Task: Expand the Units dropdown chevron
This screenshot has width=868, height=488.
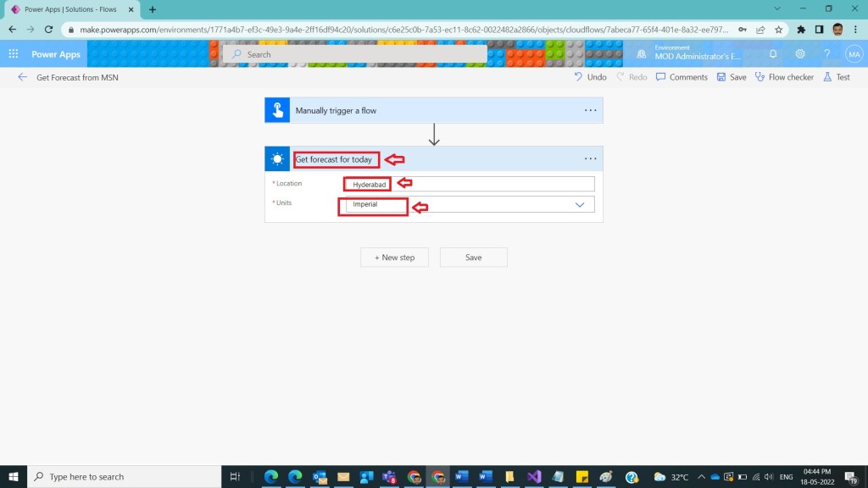Action: 581,205
